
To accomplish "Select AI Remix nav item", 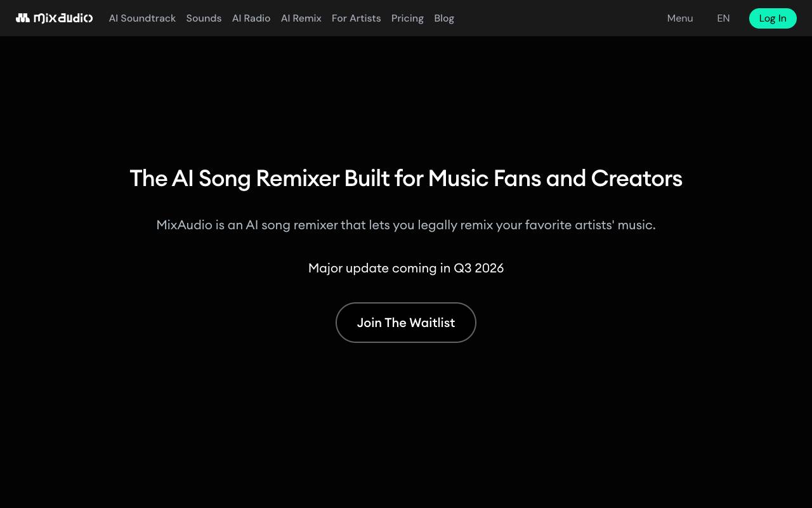I will coord(301,18).
